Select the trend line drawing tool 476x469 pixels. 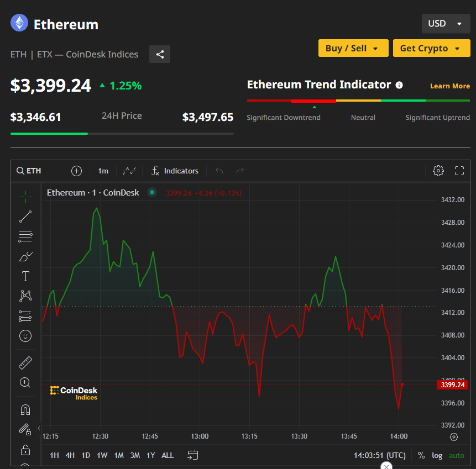(x=25, y=217)
